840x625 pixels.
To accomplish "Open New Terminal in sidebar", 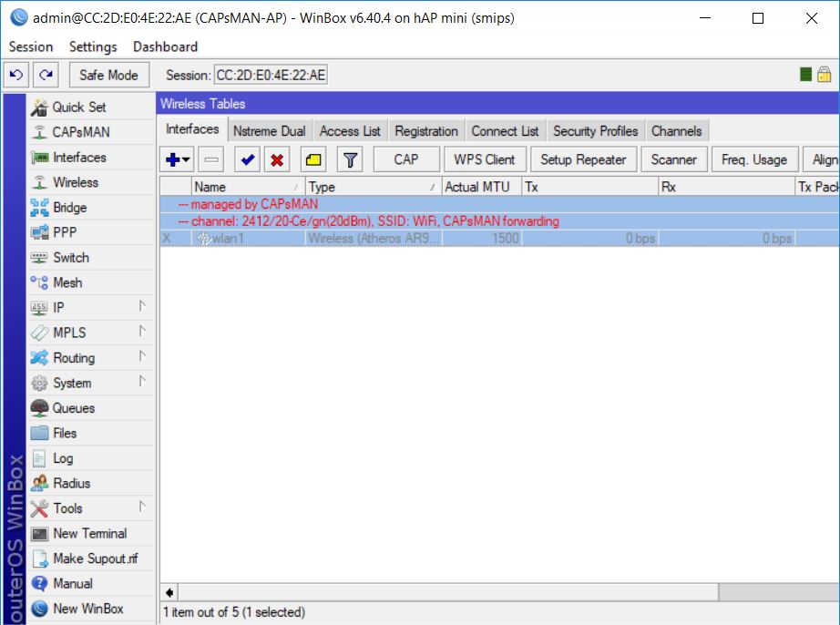I will 90,534.
